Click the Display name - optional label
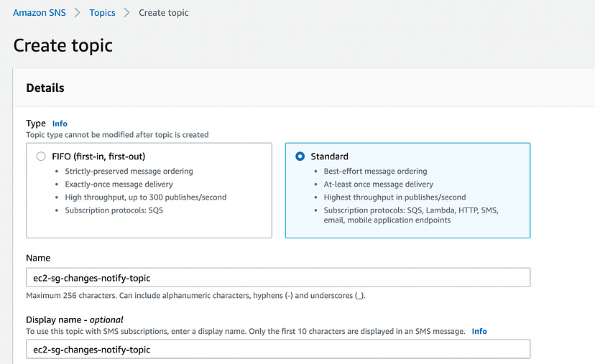 [75, 319]
